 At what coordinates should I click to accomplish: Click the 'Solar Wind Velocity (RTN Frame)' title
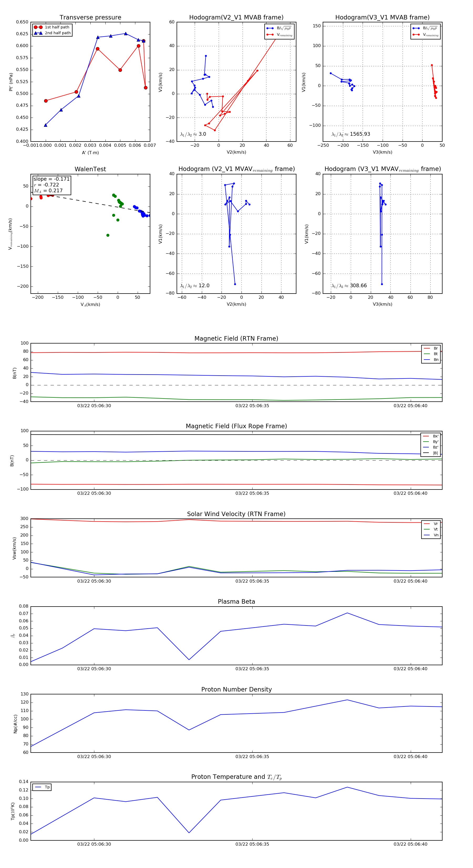click(x=236, y=514)
